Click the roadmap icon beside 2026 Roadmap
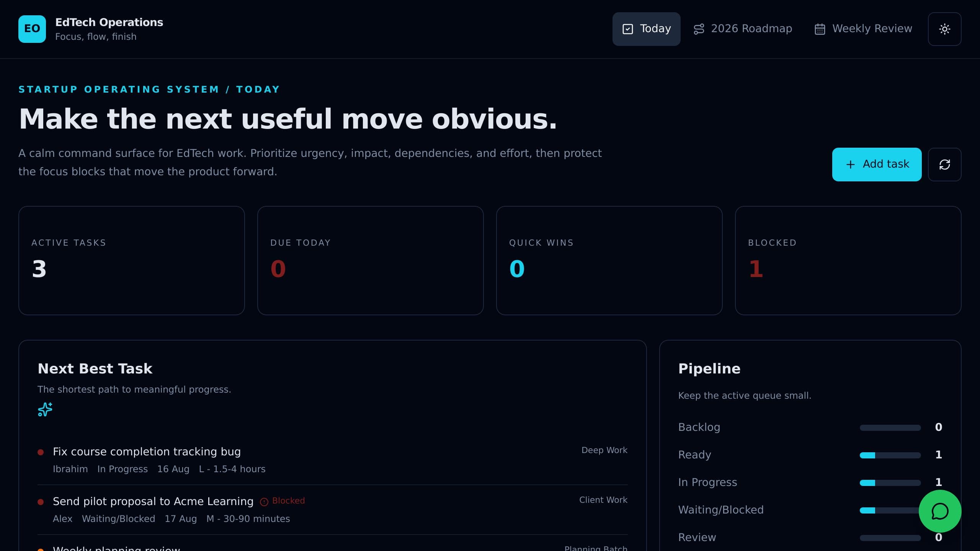This screenshot has height=551, width=980. [x=699, y=29]
